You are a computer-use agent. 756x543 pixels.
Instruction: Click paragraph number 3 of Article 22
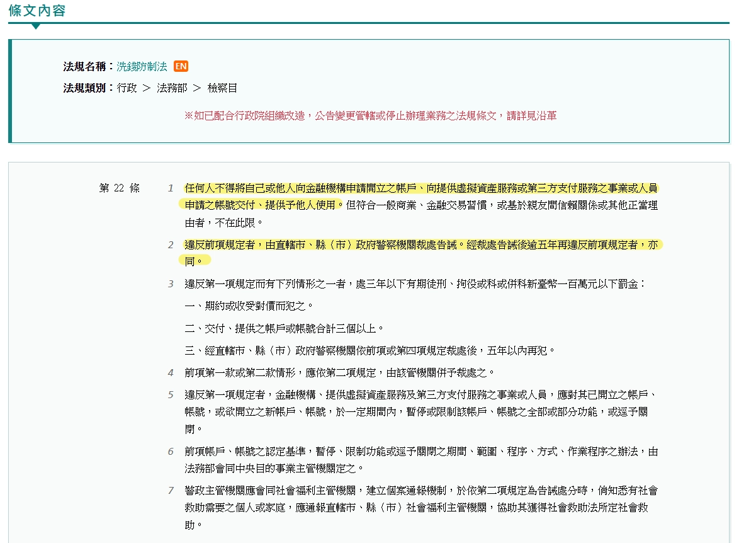point(170,283)
